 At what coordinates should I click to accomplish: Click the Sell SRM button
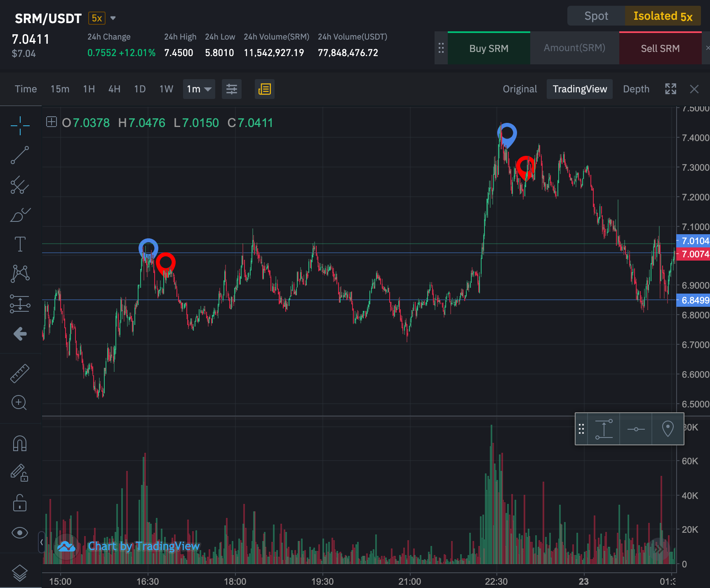(660, 48)
